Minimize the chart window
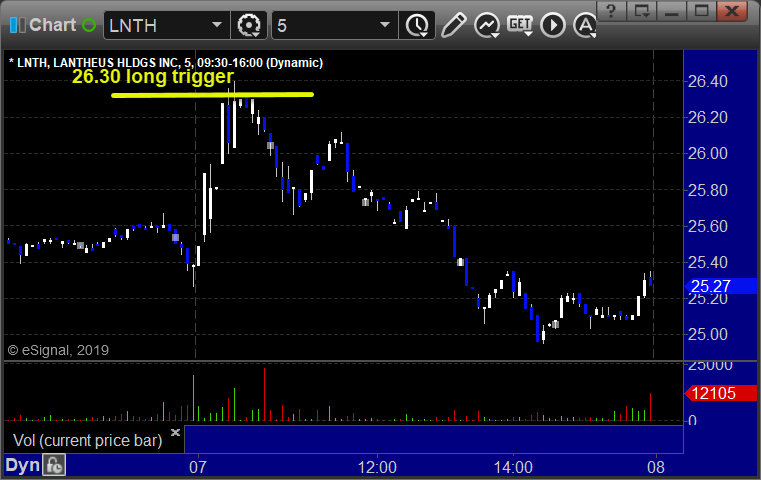The image size is (761, 480). click(671, 11)
